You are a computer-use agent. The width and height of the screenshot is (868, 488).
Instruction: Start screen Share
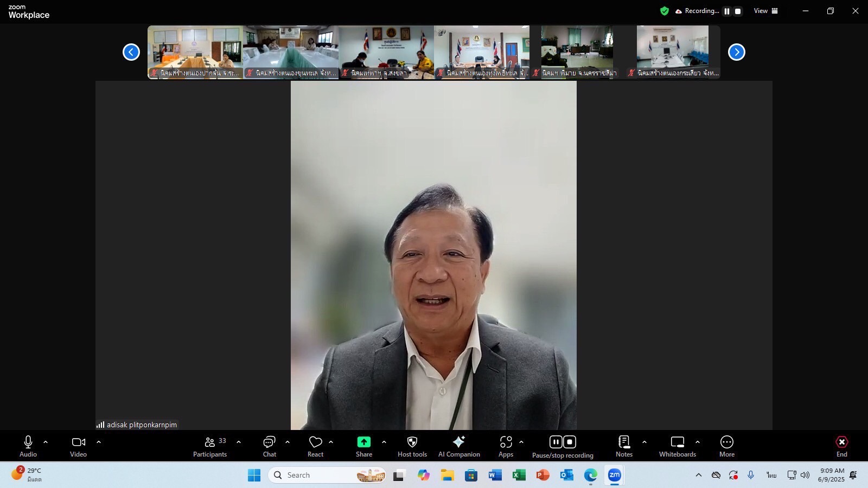364,447
